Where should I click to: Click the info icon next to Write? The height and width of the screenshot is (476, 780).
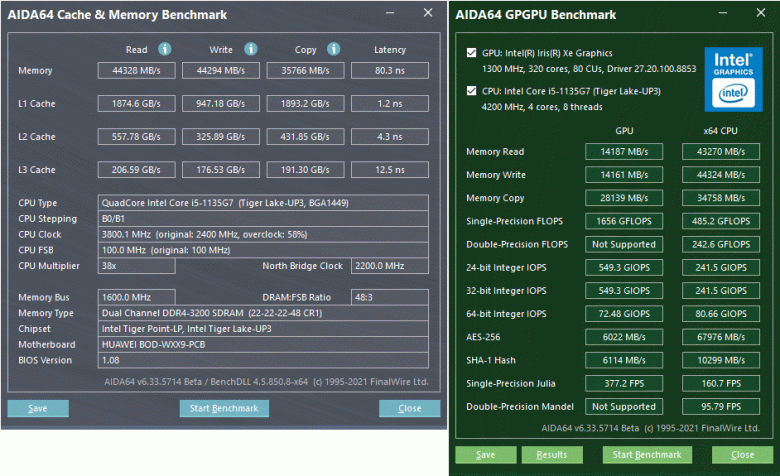pyautogui.click(x=250, y=49)
